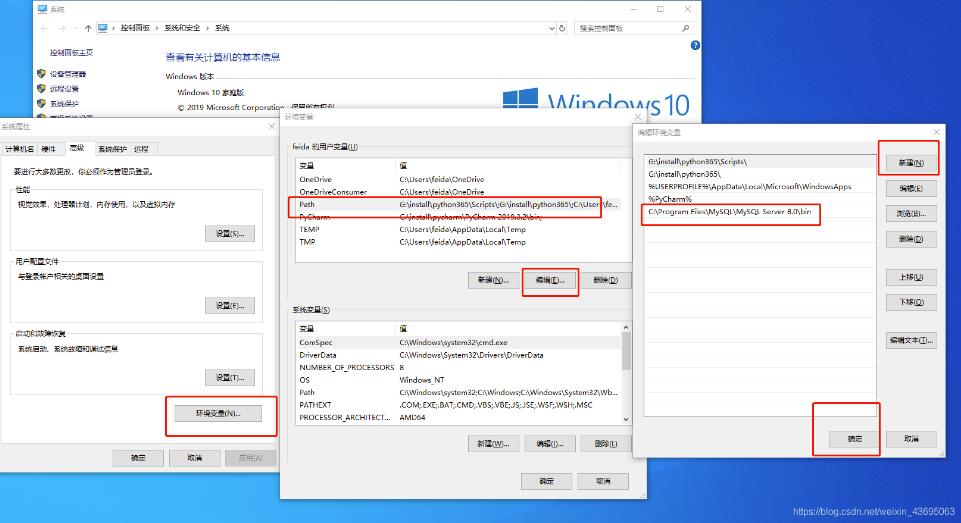961x523 pixels.
Task: Click 新建(W) under system variables
Action: [x=493, y=443]
